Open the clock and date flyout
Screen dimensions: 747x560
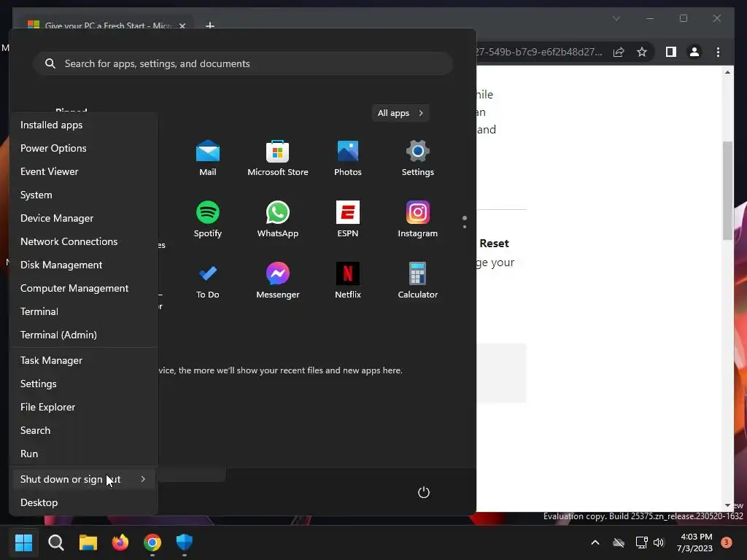pyautogui.click(x=695, y=542)
